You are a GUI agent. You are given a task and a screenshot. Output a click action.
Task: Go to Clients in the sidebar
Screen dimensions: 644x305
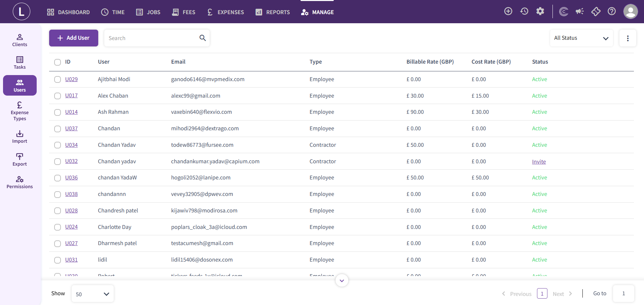[x=20, y=40]
